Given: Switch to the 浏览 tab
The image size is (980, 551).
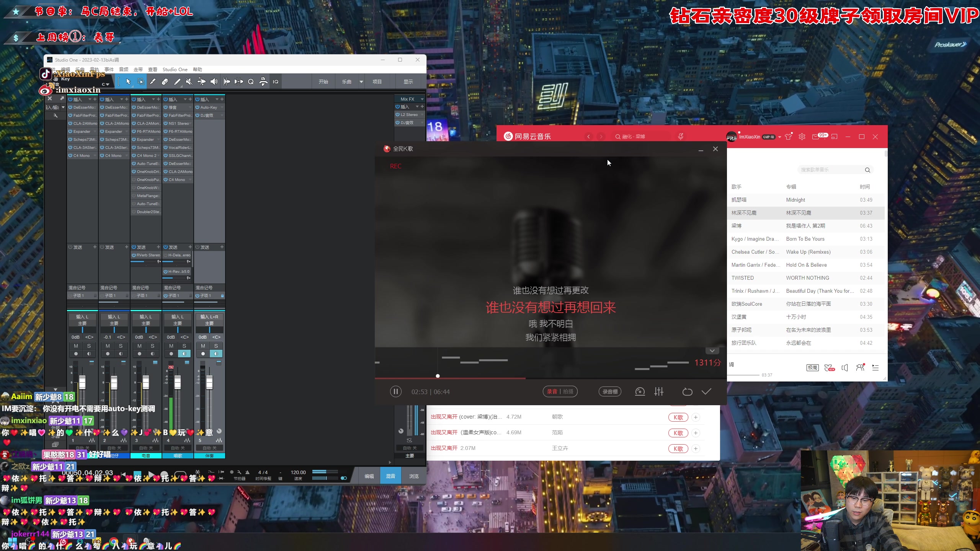Looking at the screenshot, I should pos(413,476).
